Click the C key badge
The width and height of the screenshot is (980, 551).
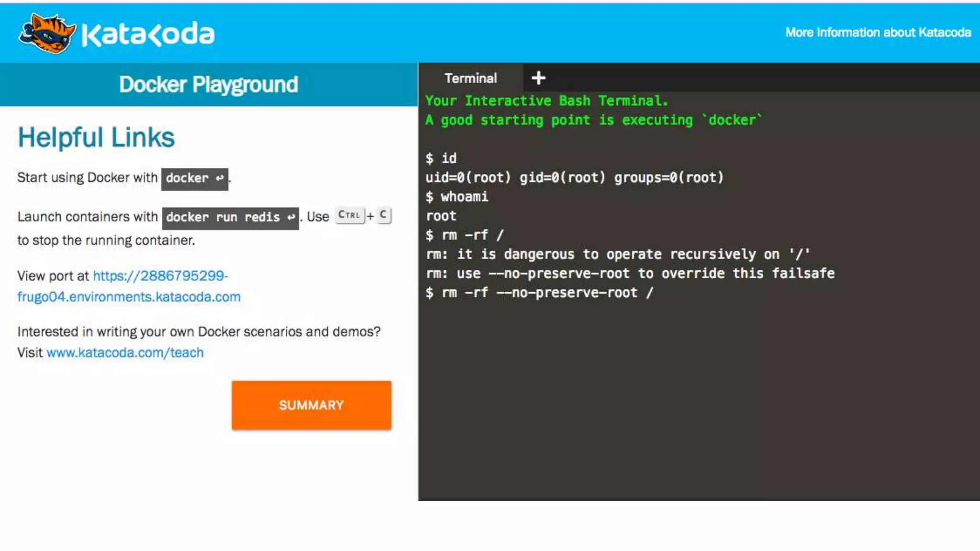coord(383,215)
